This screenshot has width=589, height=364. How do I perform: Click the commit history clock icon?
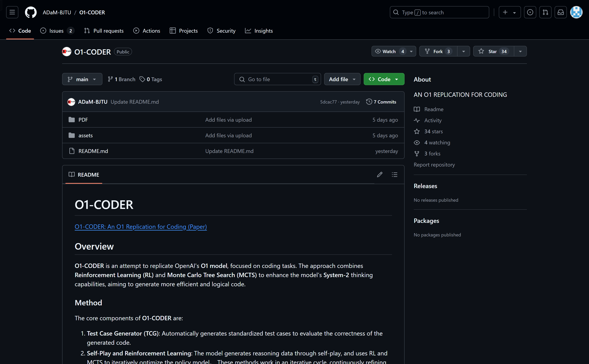pyautogui.click(x=369, y=102)
